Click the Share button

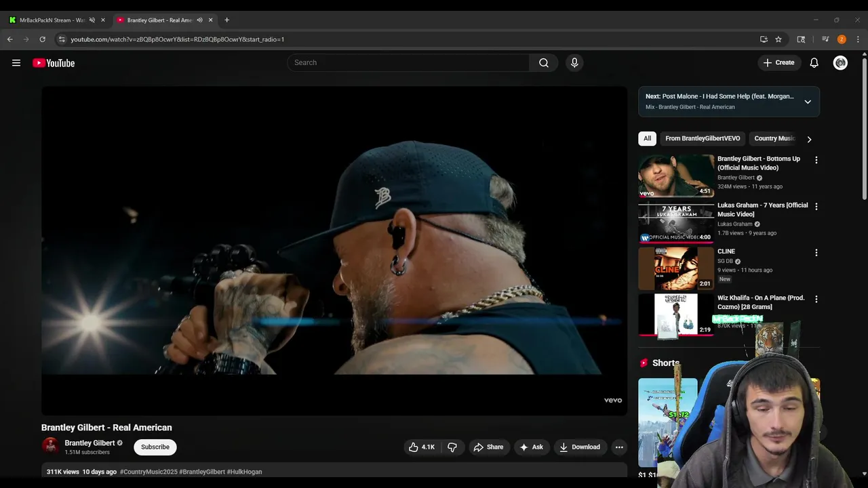(488, 447)
